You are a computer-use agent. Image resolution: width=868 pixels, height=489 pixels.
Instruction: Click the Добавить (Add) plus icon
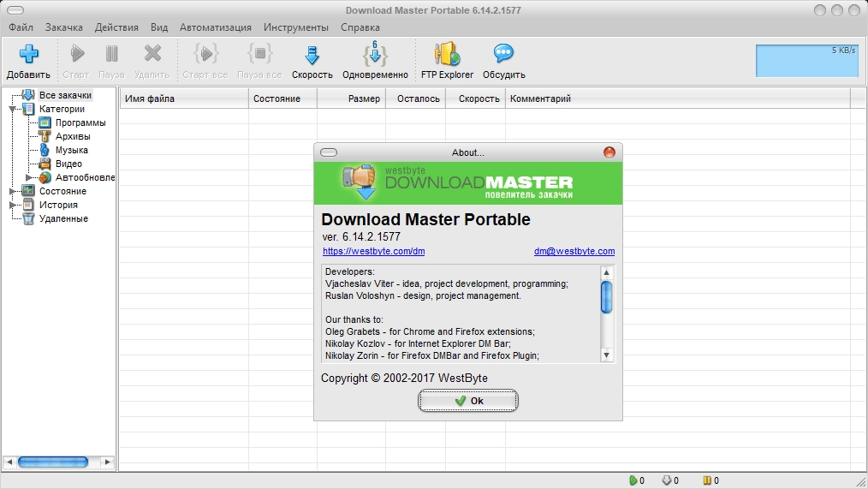pos(29,54)
